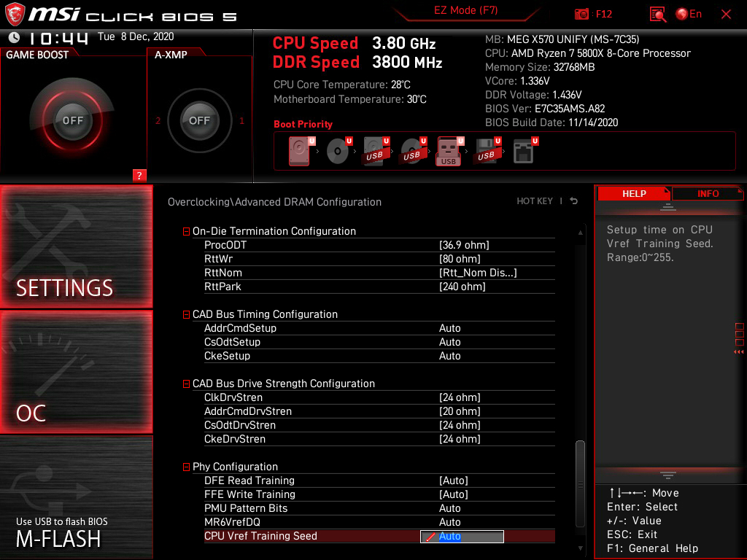The image size is (747, 560).
Task: Open ProcODT 36.9 ohm value dropdown
Action: coord(464,245)
